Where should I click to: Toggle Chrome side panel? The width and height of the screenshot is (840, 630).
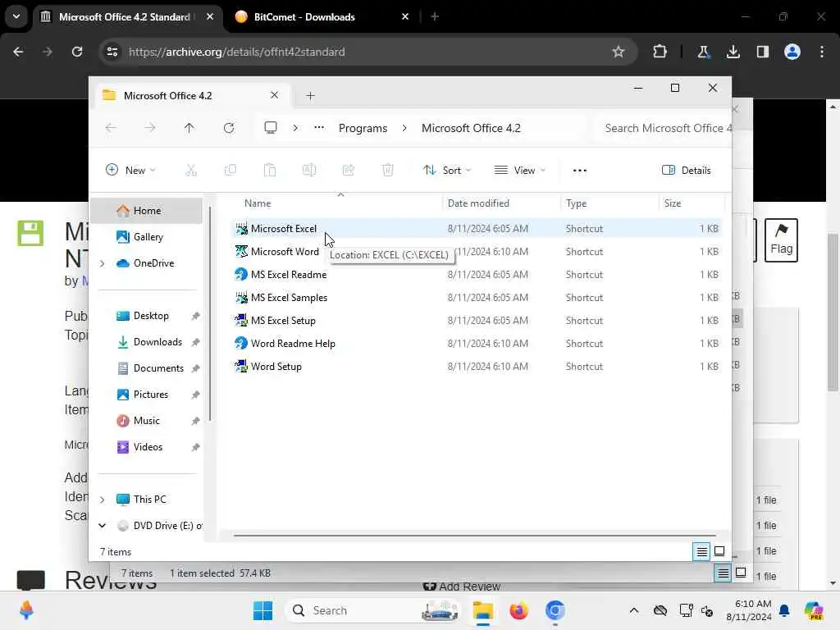(762, 52)
